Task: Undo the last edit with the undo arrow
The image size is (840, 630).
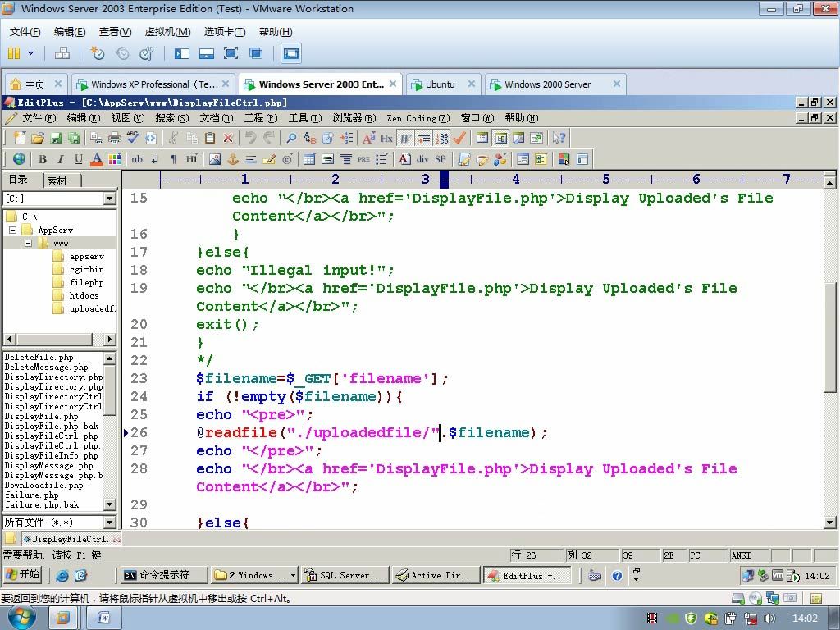Action: pos(250,138)
